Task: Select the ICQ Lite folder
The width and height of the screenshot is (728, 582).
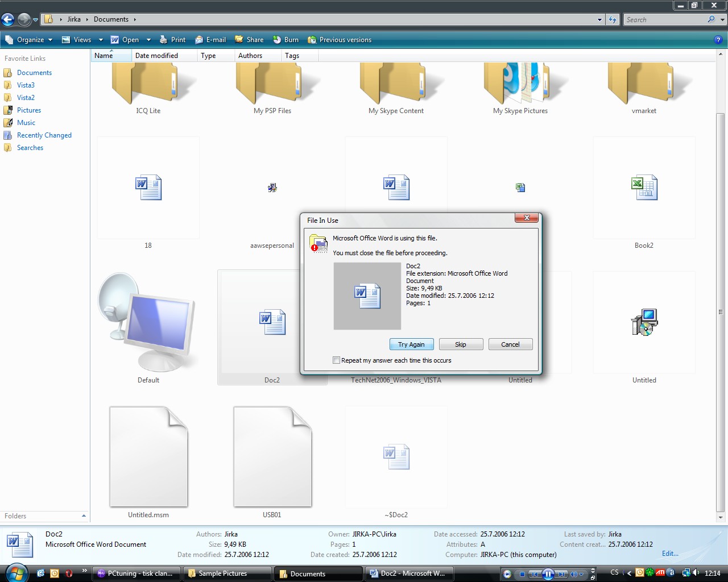Action: 148,88
